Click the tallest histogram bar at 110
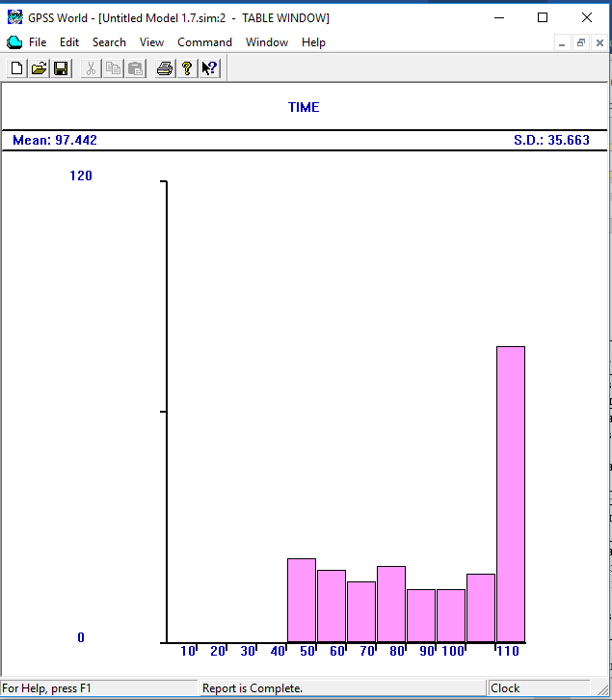Screen dimensions: 612x700 pyautogui.click(x=511, y=495)
